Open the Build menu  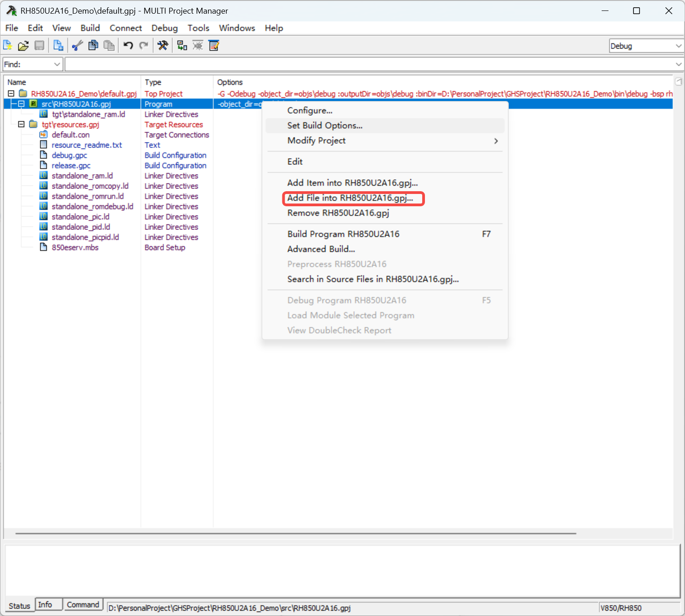pyautogui.click(x=90, y=28)
